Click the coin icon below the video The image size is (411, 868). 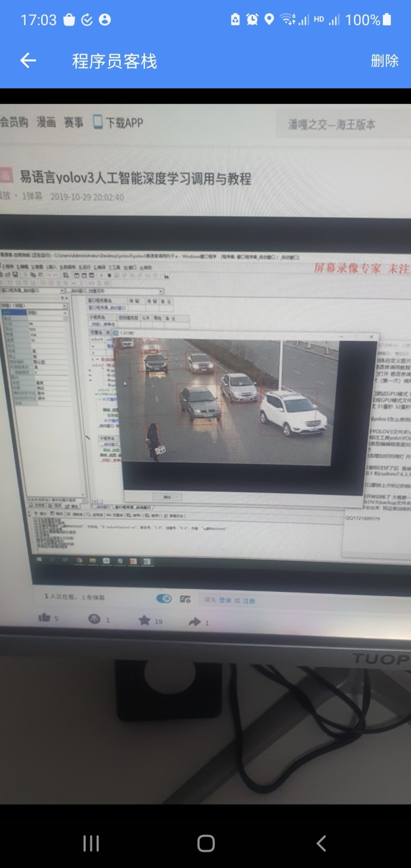coord(94,619)
